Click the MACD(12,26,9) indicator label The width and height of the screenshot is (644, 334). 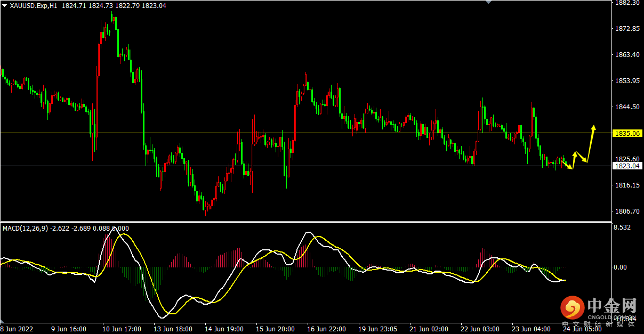[x=26, y=229]
